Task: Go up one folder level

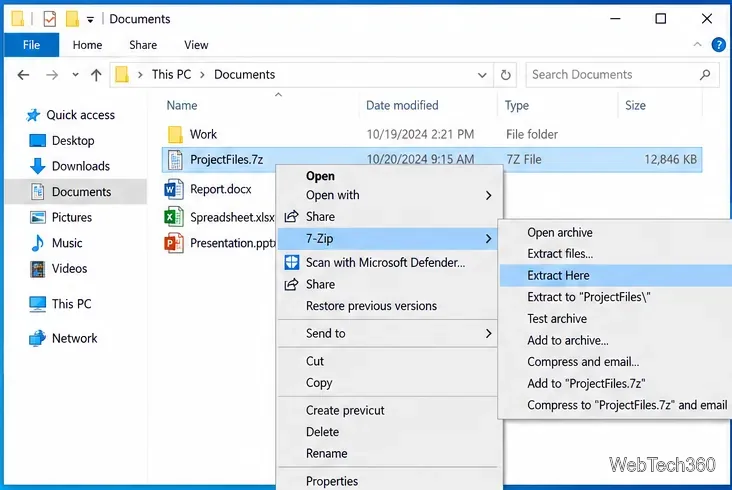Action: (x=96, y=75)
